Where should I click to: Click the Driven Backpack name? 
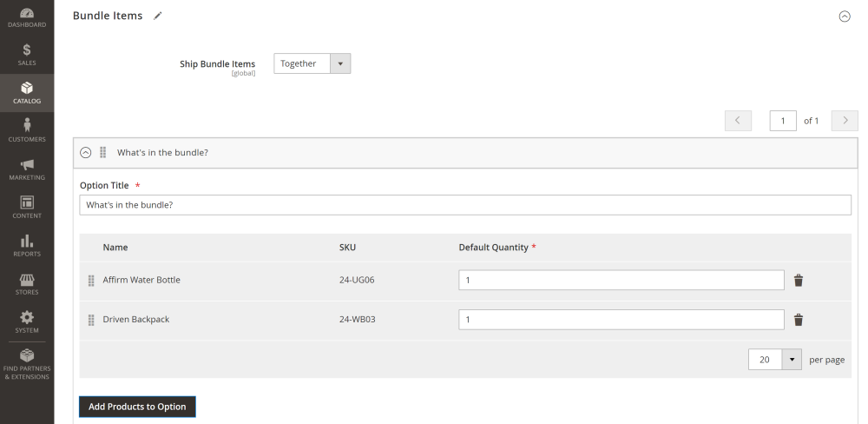point(136,319)
